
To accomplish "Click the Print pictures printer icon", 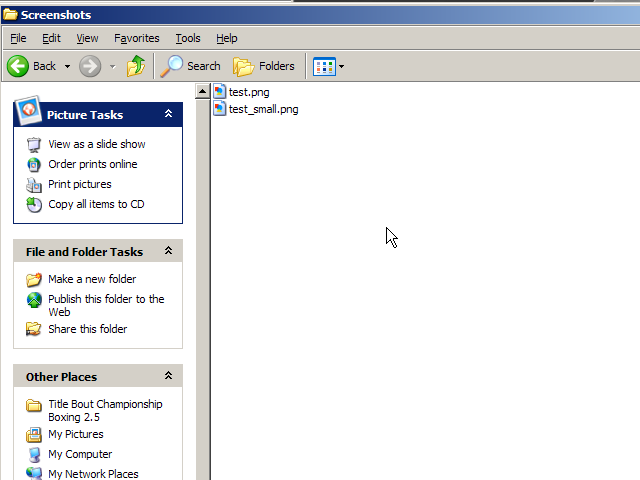I will point(34,185).
